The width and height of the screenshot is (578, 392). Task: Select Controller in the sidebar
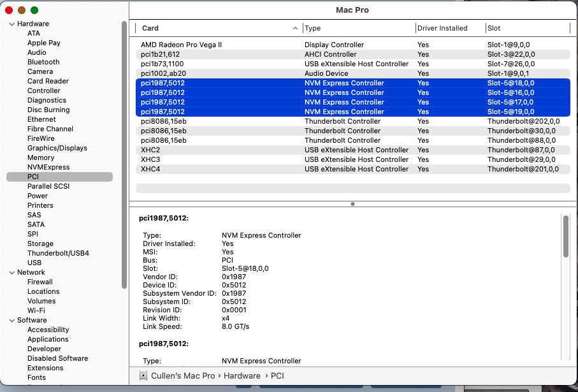44,91
